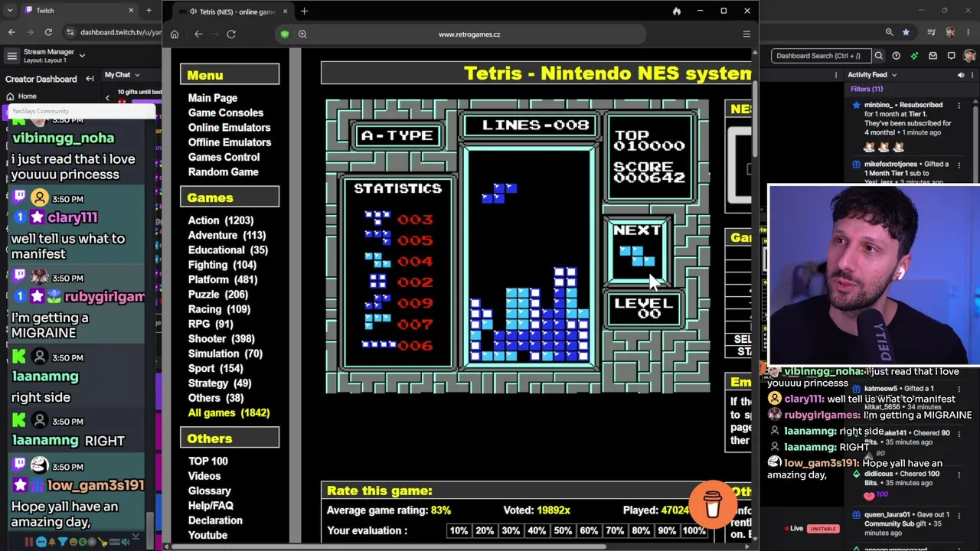Click the Dashboard Search magnifier icon
The width and height of the screenshot is (980, 551).
(x=879, y=55)
